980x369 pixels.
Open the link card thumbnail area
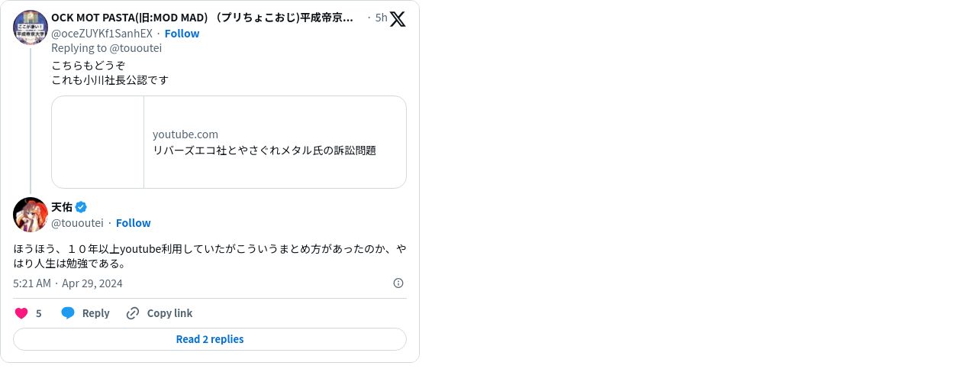pos(98,142)
